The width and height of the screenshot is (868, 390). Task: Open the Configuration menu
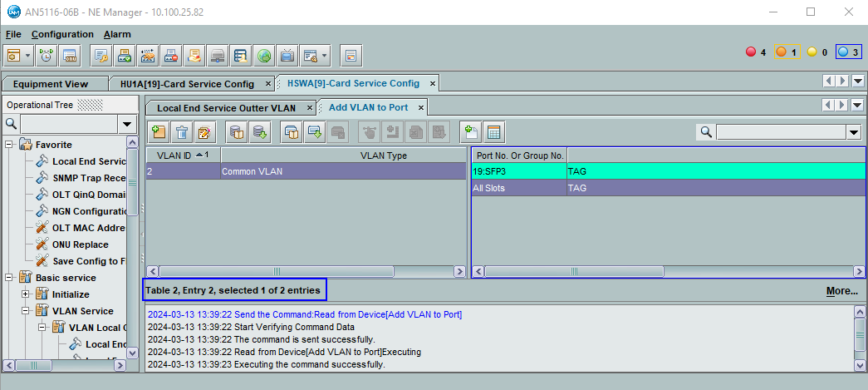(x=62, y=34)
